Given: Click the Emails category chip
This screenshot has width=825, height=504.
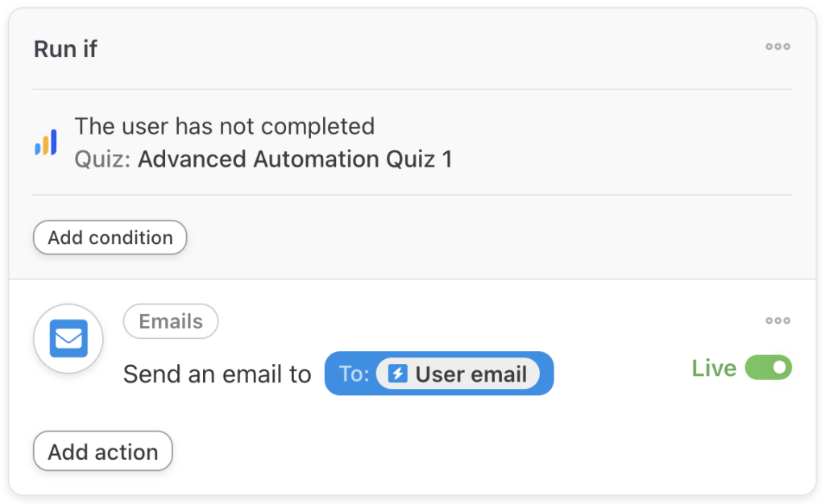Looking at the screenshot, I should coord(170,321).
